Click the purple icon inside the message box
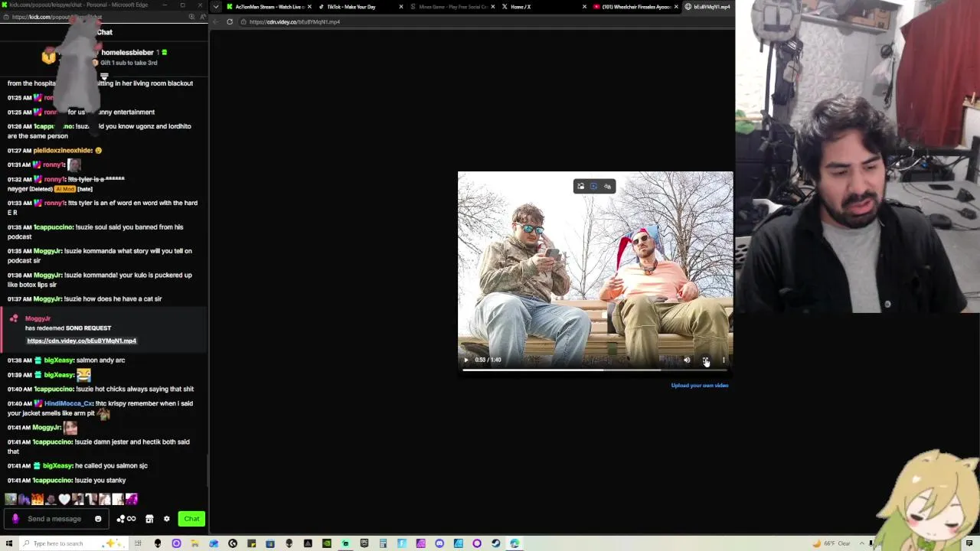 pyautogui.click(x=15, y=519)
